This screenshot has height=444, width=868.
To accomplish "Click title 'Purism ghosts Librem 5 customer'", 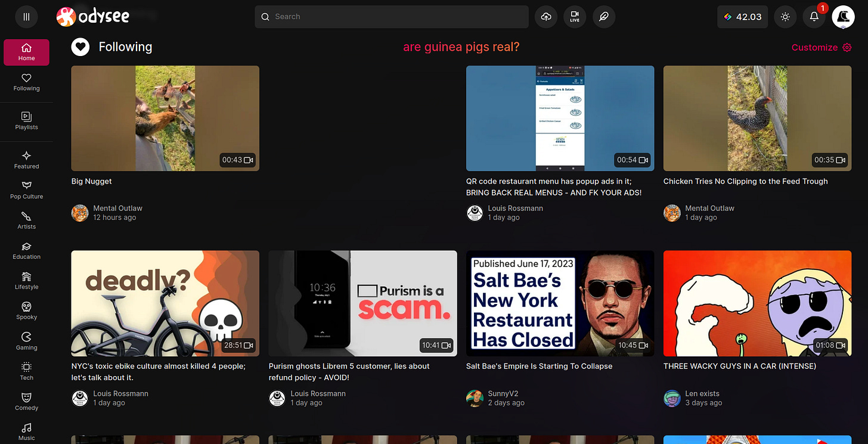I will (x=349, y=372).
